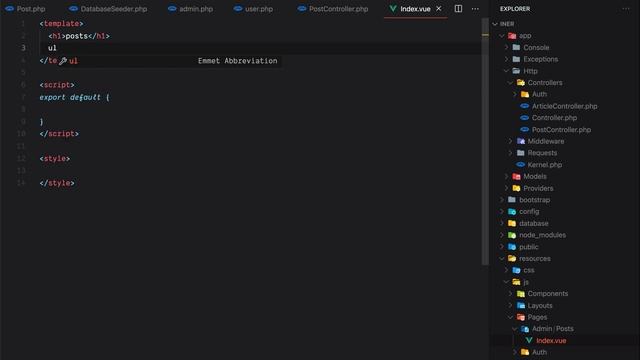Place cursor on the posts heading line
This screenshot has width=640, height=360.
pyautogui.click(x=79, y=36)
